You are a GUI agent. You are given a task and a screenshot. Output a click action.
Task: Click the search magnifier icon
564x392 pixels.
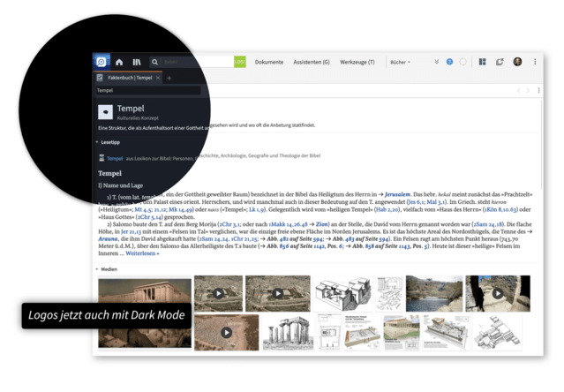(155, 62)
